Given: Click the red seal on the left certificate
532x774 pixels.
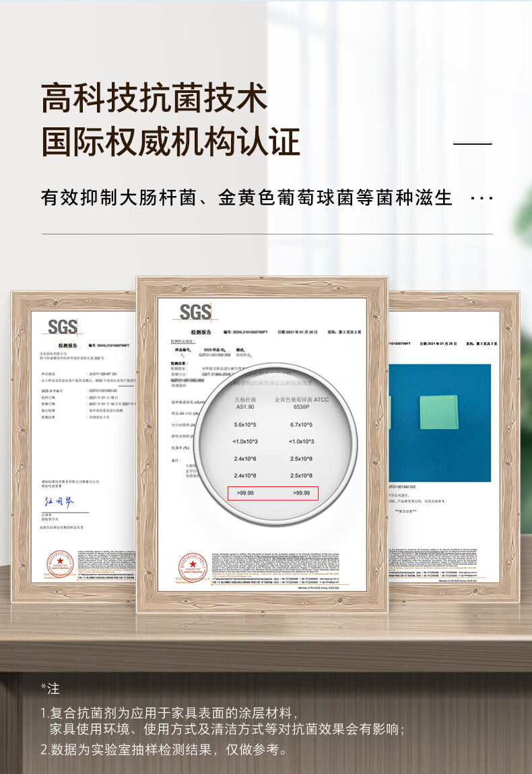Looking at the screenshot, I should 59,563.
